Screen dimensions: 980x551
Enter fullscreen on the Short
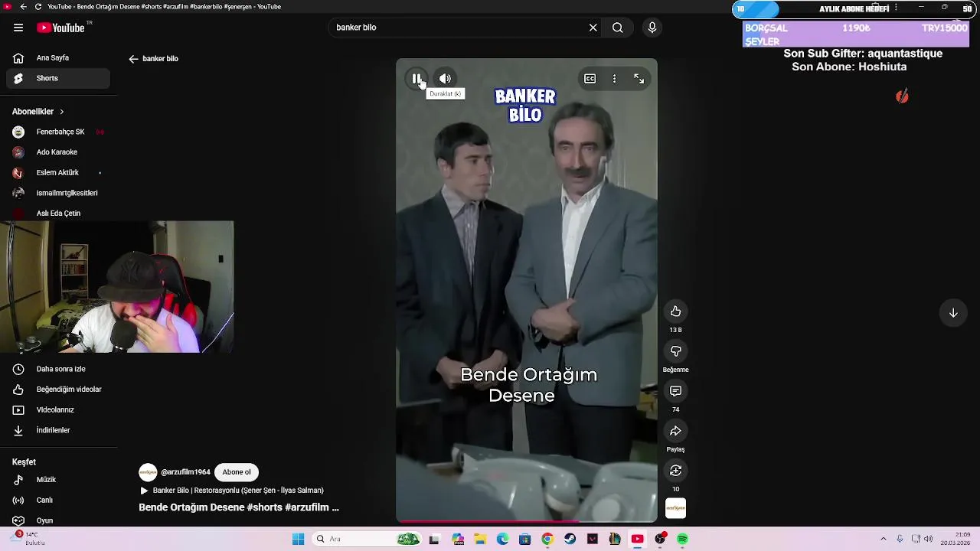(639, 79)
